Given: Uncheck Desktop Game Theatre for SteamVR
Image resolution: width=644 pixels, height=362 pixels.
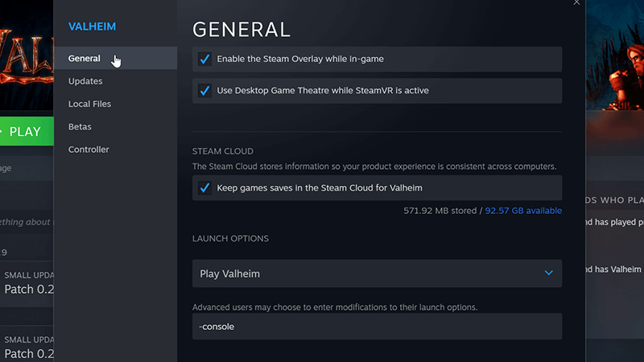Looking at the screenshot, I should click(x=204, y=91).
